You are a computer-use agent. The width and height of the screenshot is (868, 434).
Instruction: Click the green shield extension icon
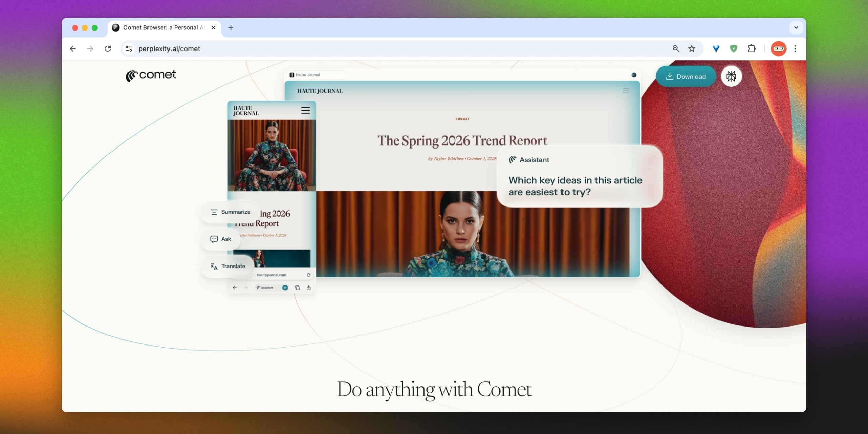tap(734, 49)
